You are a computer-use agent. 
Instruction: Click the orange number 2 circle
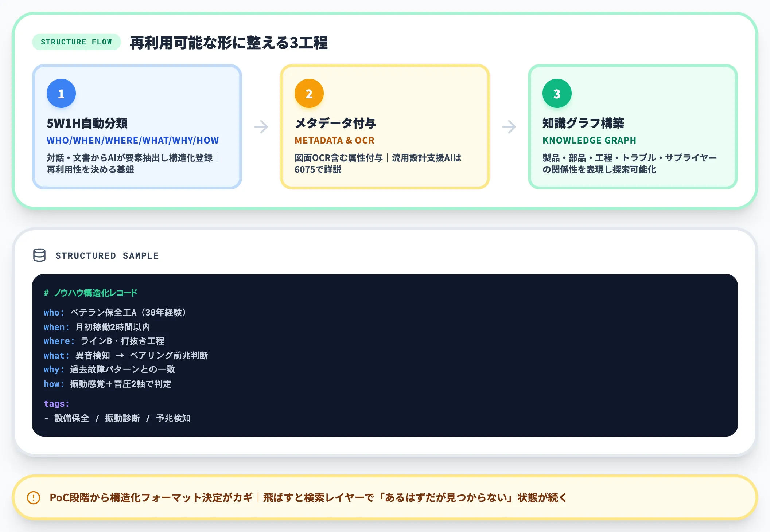click(x=309, y=94)
